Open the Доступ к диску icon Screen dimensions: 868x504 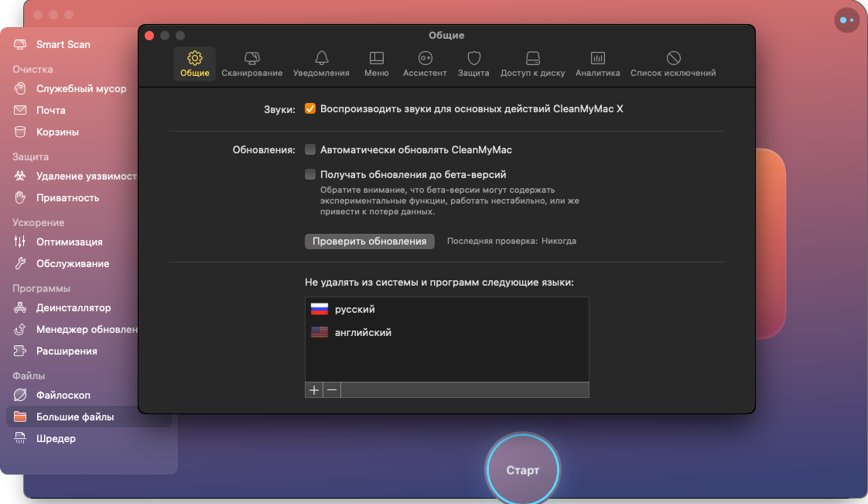pyautogui.click(x=532, y=59)
